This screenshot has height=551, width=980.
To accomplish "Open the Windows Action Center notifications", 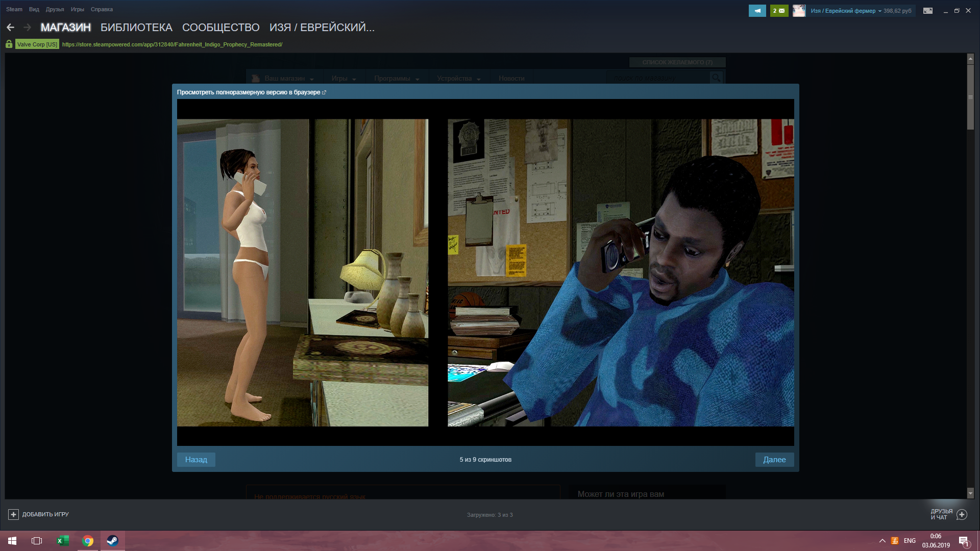I will point(964,541).
